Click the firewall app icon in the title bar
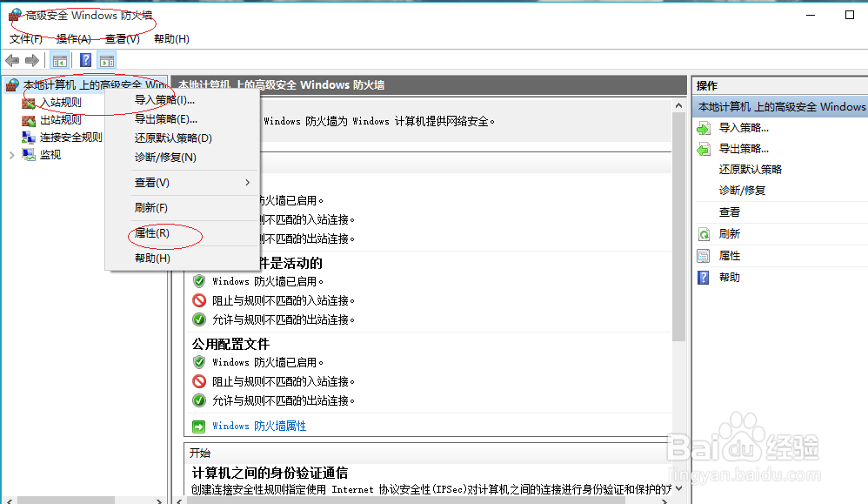Screen dimensions: 868x504 click(x=15, y=16)
